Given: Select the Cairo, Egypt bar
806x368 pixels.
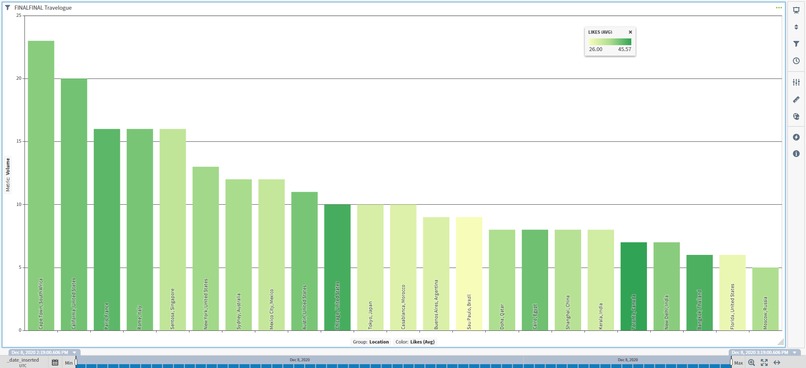Looking at the screenshot, I should pyautogui.click(x=535, y=280).
